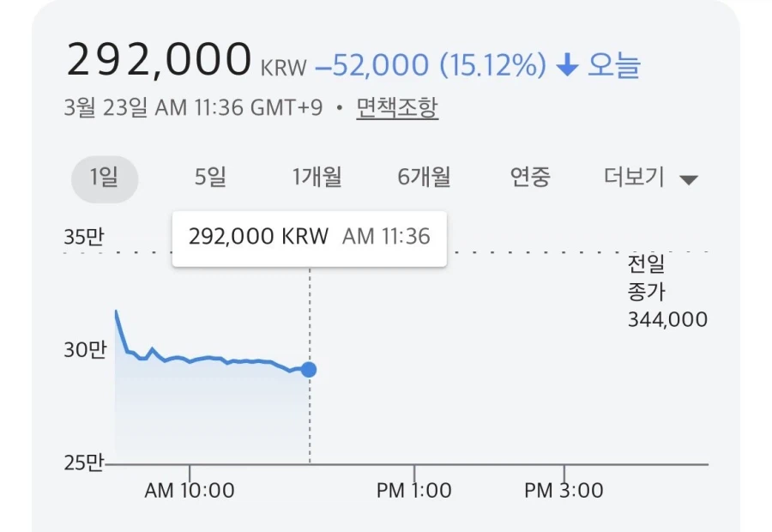The height and width of the screenshot is (532, 772).
Task: Select the 6개월 time range
Action: tap(424, 178)
